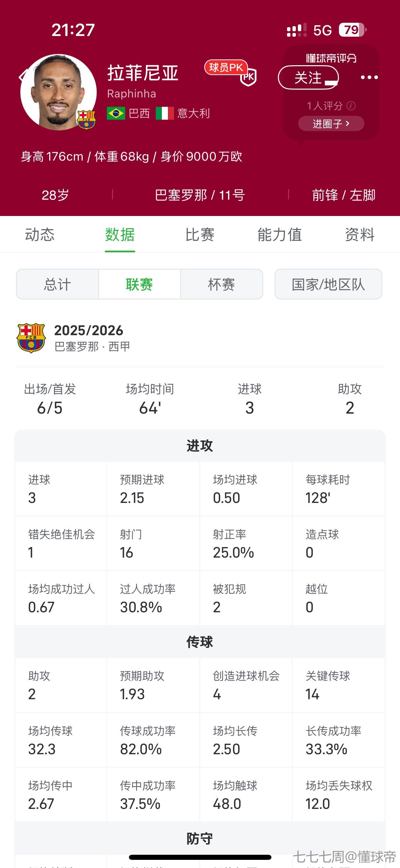Viewport: 400px width, 868px height.
Task: Tap 巴塞罗那 / 11号 team link
Action: click(200, 195)
